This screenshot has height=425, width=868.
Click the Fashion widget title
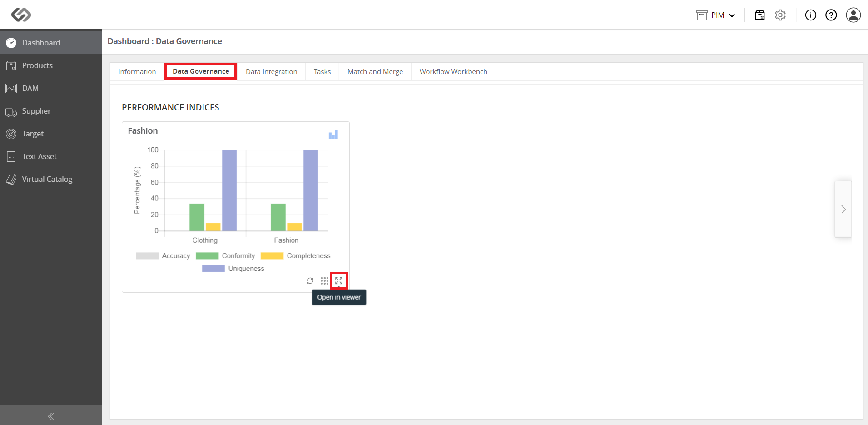click(x=143, y=131)
